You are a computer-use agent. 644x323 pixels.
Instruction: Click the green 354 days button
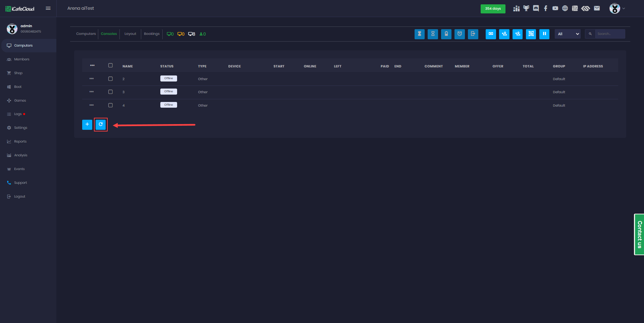pos(493,9)
